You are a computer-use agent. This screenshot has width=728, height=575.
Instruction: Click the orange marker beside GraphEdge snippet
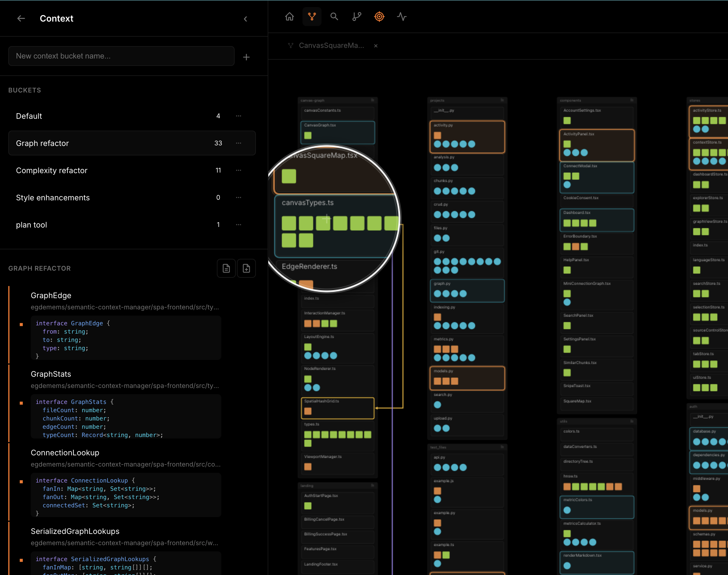coord(21,324)
